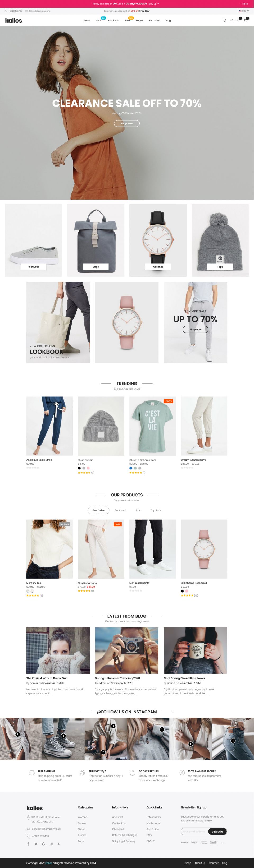The image size is (254, 868).
Task: Expand the USD currency dropdown
Action: point(243,11)
